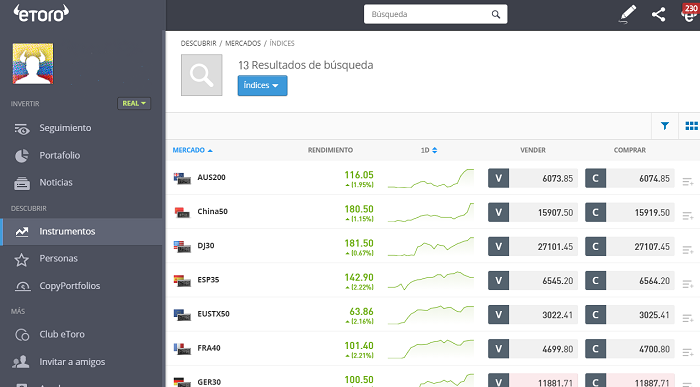
Task: Open the EUSTX50 instrument
Action: 213,314
